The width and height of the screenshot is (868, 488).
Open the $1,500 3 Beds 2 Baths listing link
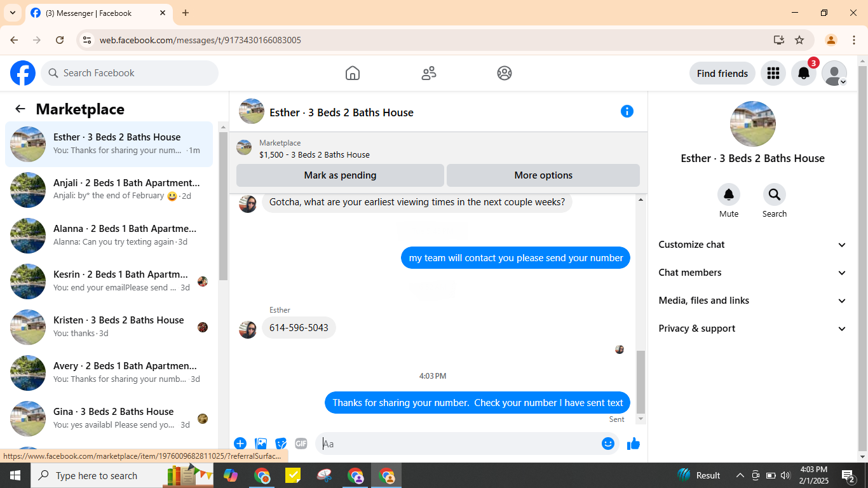pos(315,154)
